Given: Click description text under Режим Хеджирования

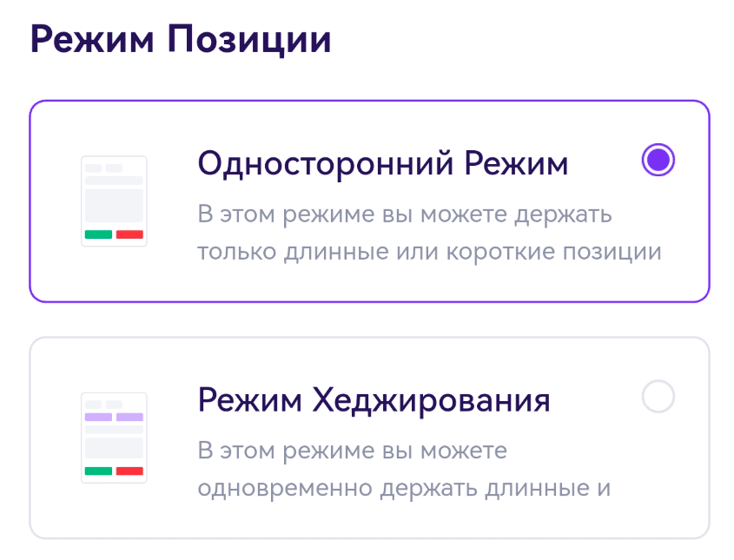Looking at the screenshot, I should 404,470.
